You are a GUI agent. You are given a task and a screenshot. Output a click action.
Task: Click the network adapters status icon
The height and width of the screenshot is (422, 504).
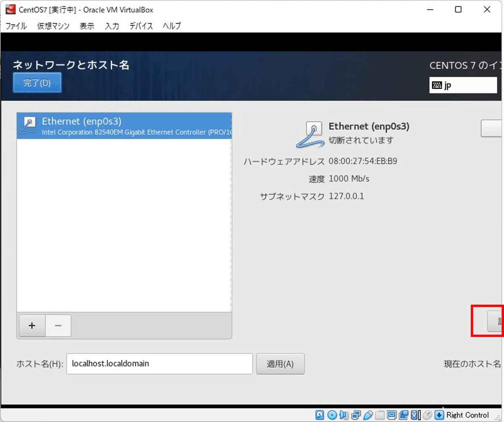[x=356, y=415]
